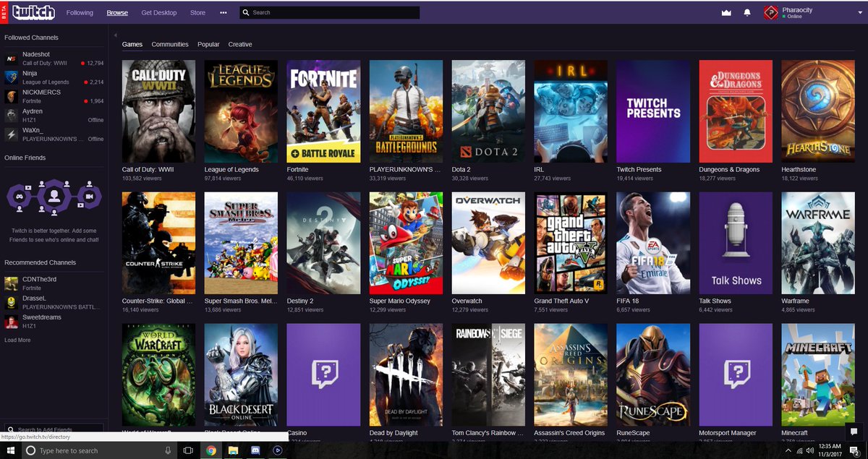Focus Search to Add Friends field
The image size is (868, 459).
[x=54, y=429]
